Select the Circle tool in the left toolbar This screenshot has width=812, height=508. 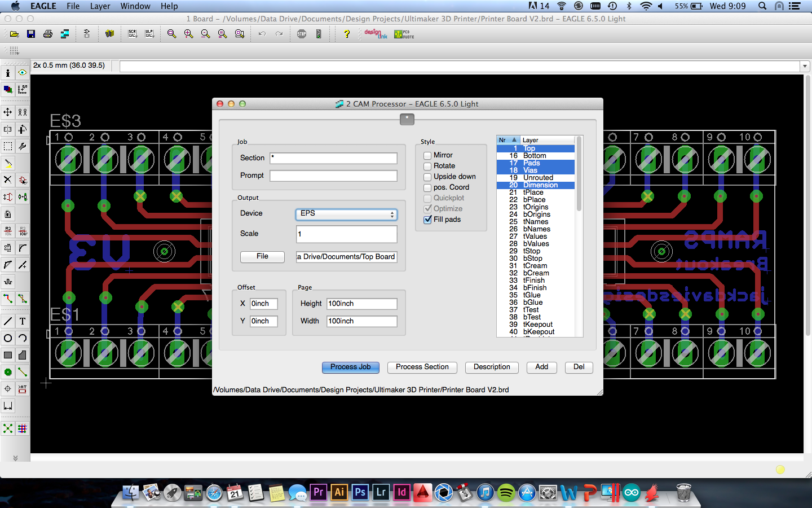(x=8, y=338)
